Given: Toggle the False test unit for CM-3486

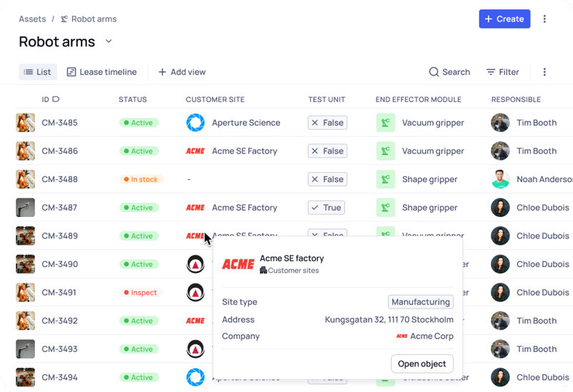Looking at the screenshot, I should coord(327,151).
